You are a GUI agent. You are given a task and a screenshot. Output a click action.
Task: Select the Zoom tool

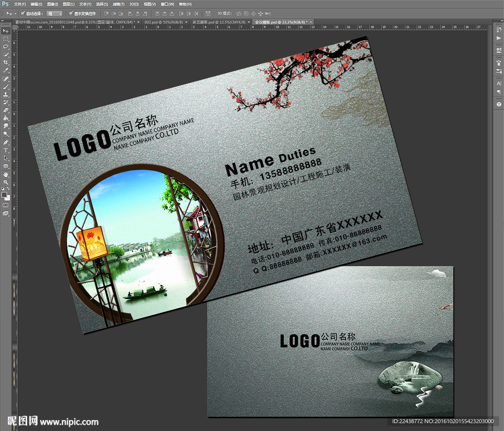[5, 182]
